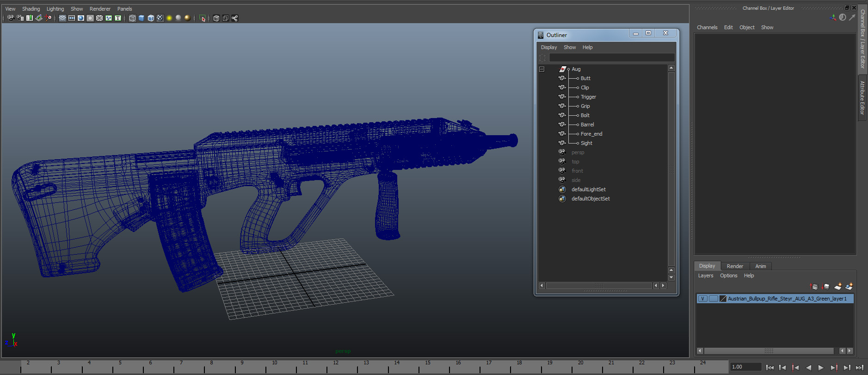This screenshot has height=375, width=868.
Task: Switch to the Render layer tab
Action: [x=735, y=266]
